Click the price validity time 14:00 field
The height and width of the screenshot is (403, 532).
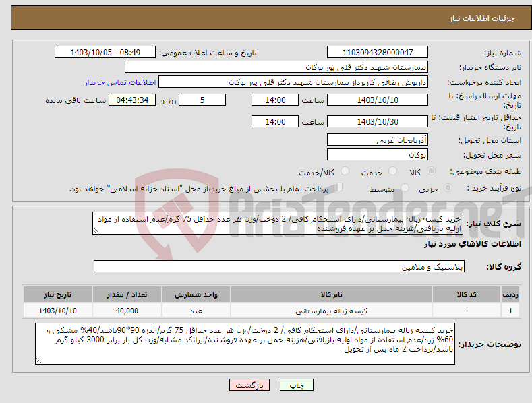(x=275, y=121)
